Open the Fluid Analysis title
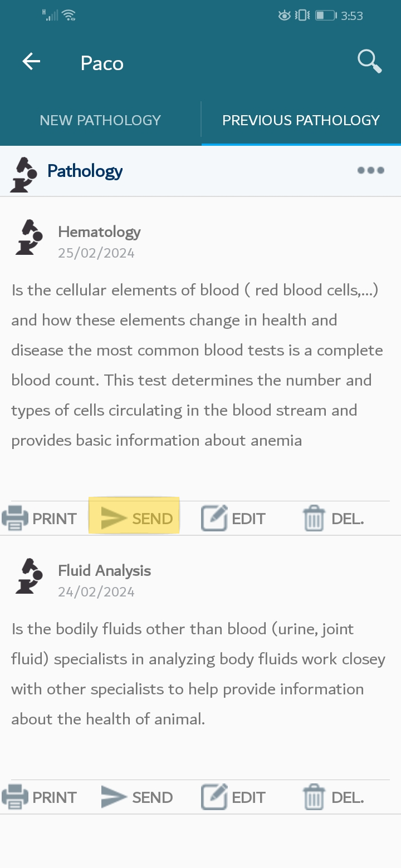Viewport: 401px width, 868px height. click(x=105, y=570)
